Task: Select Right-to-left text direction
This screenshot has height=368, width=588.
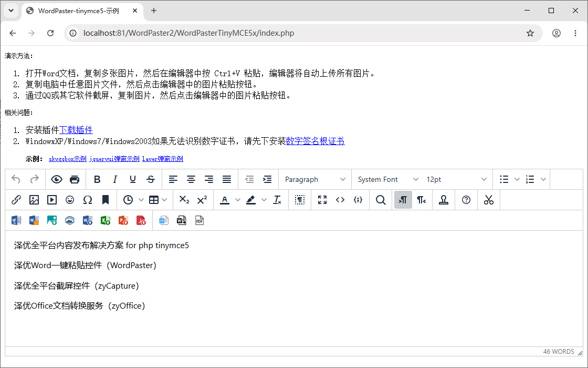Action: click(421, 200)
